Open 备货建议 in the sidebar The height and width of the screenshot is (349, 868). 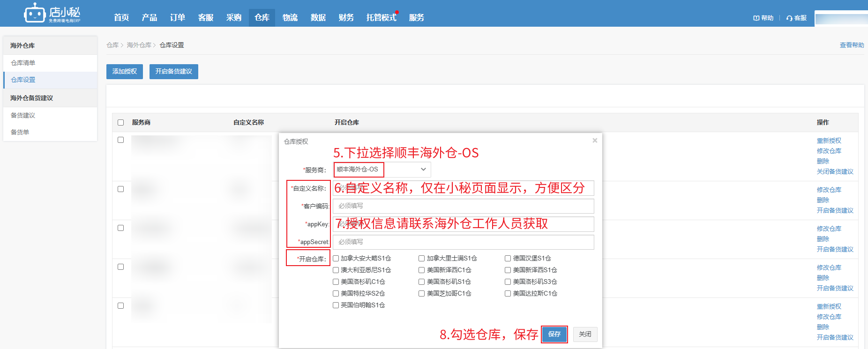50,115
